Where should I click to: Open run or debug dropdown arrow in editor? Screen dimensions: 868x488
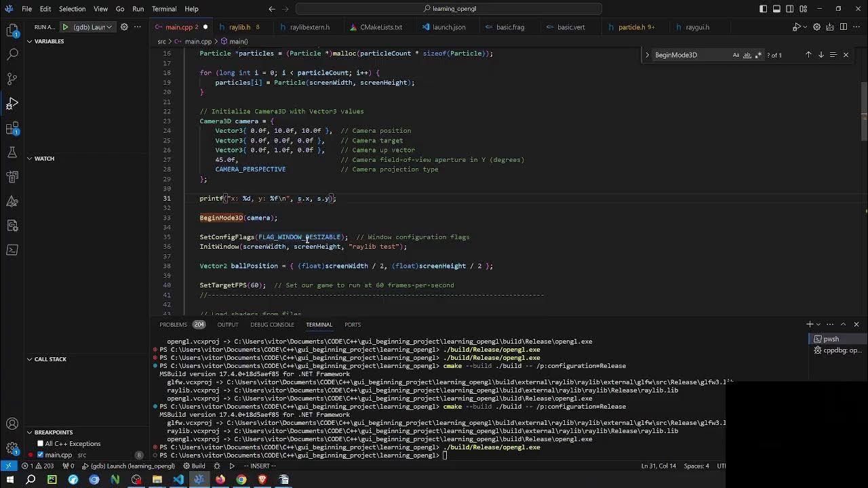pyautogui.click(x=804, y=27)
